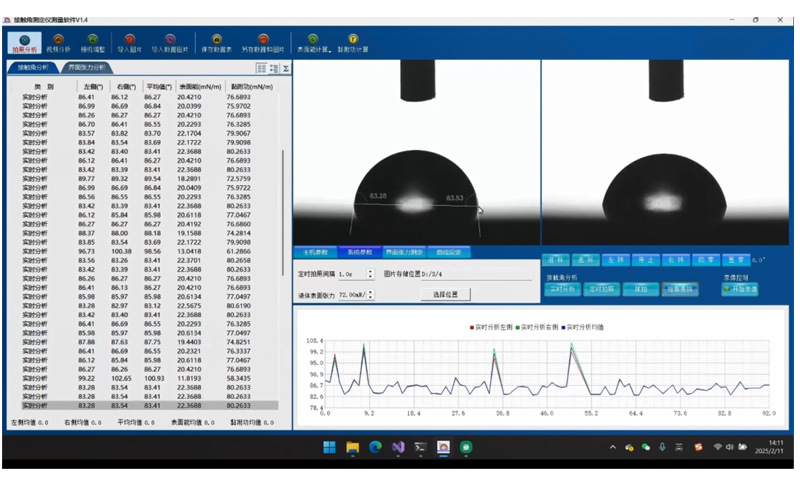800x484 pixels.
Task: Select the 拍照分析 toolbar icon
Action: click(x=24, y=42)
